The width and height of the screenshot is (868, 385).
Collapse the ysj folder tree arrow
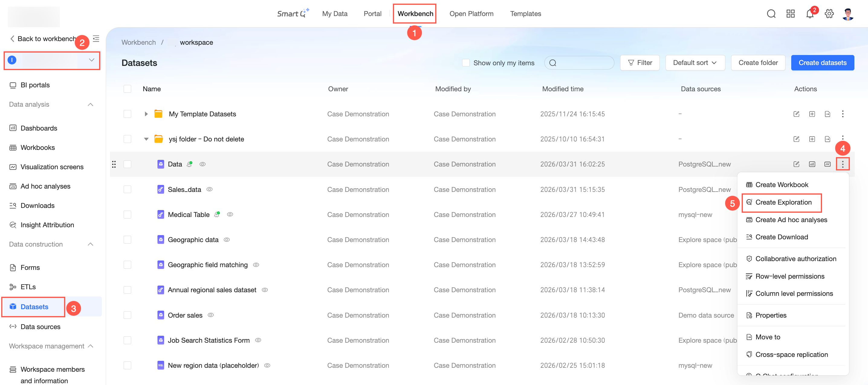[146, 139]
